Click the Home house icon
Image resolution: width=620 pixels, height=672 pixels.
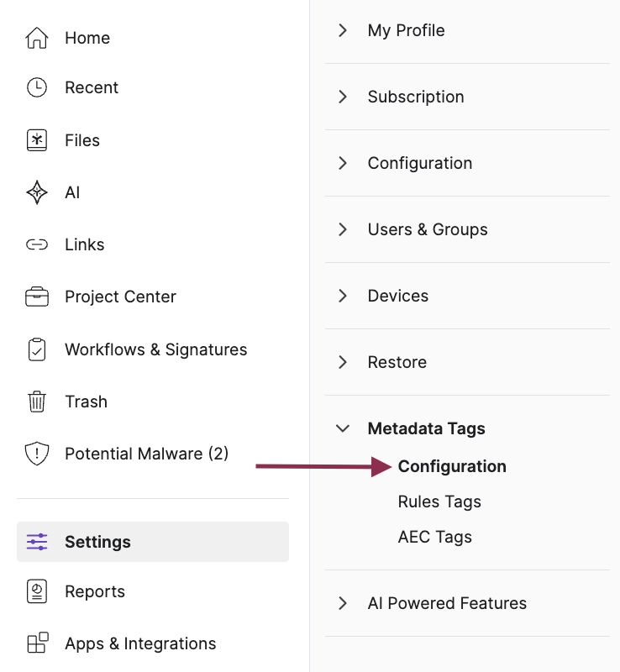coord(37,38)
